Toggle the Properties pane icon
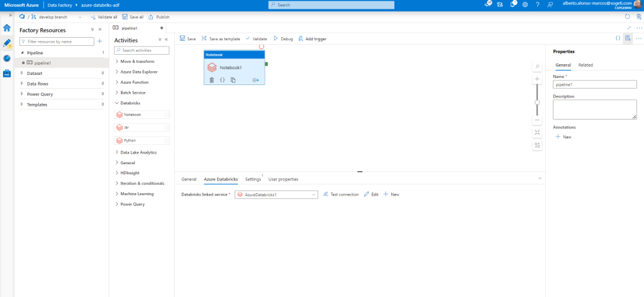644x297 pixels. coord(627,38)
